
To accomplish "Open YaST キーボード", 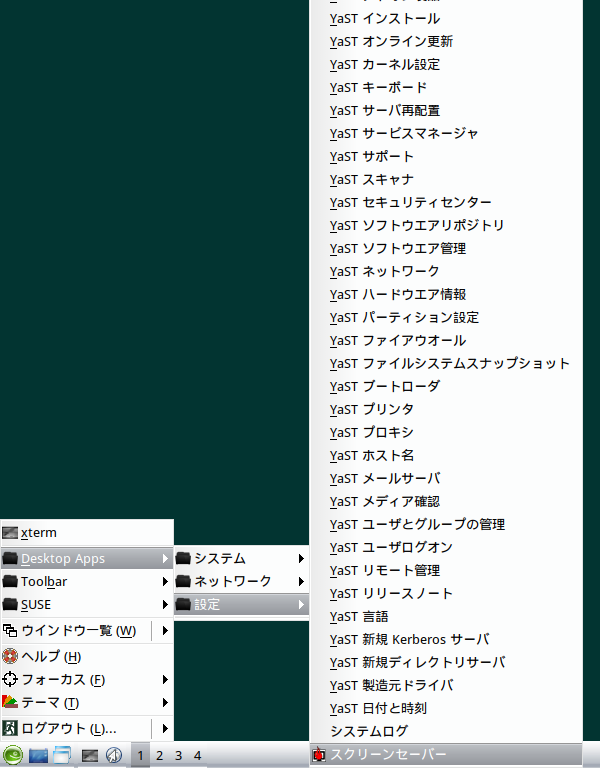I will [x=446, y=88].
